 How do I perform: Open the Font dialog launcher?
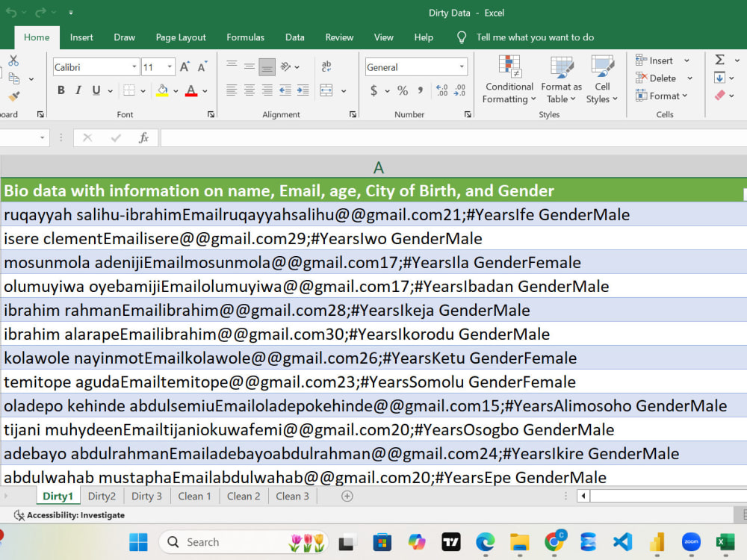click(x=211, y=114)
